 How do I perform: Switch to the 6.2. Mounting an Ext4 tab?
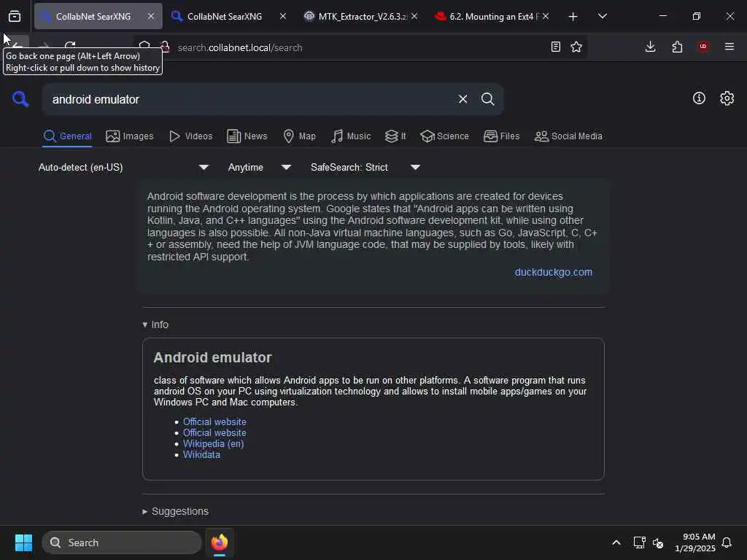tap(492, 17)
